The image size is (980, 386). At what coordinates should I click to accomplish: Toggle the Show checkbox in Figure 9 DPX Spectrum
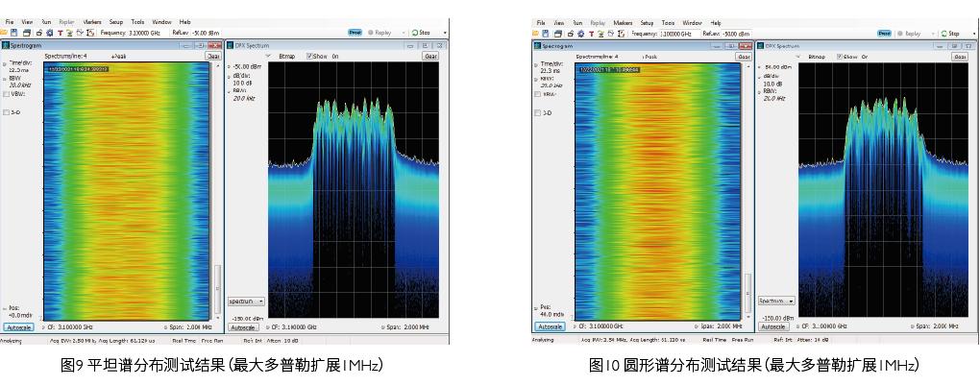[x=309, y=56]
